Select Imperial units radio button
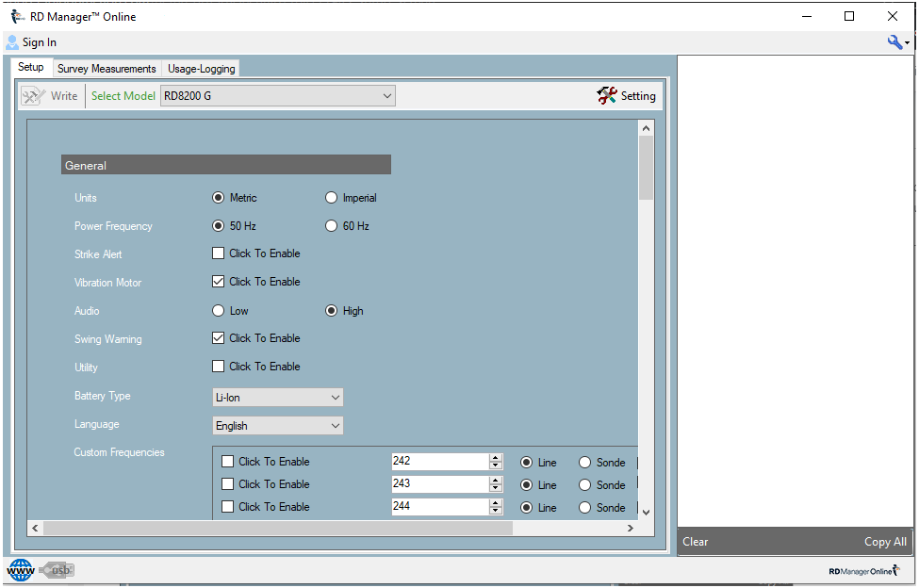This screenshot has width=919, height=588. pos(331,197)
